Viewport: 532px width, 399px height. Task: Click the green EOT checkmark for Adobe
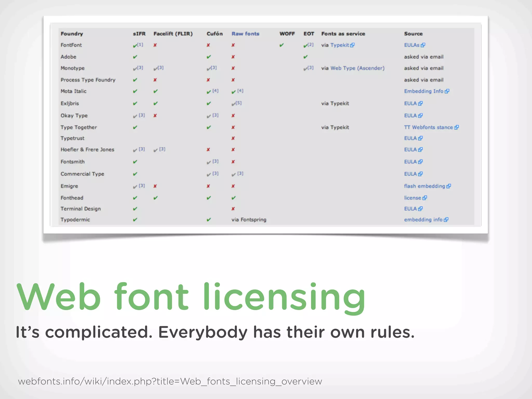tap(305, 57)
